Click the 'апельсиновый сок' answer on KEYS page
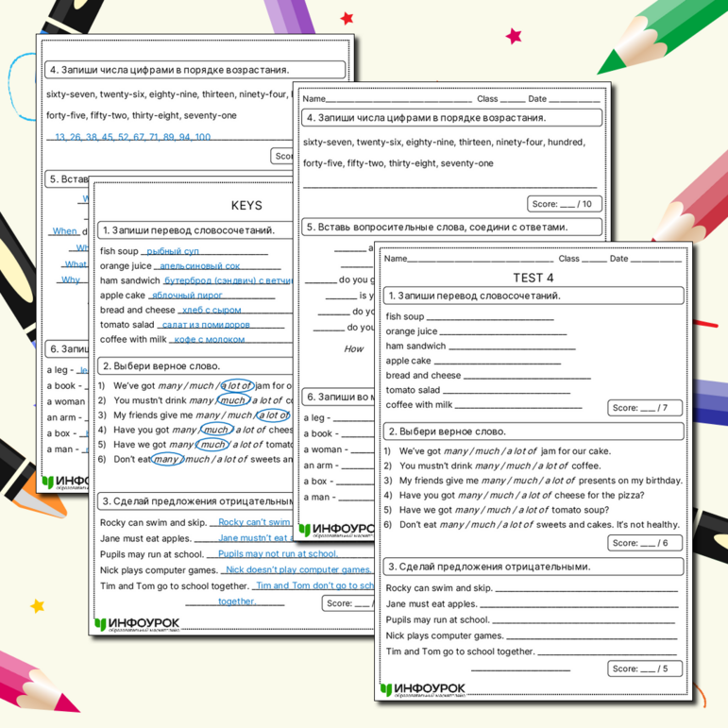The width and height of the screenshot is (728, 728). click(x=199, y=266)
